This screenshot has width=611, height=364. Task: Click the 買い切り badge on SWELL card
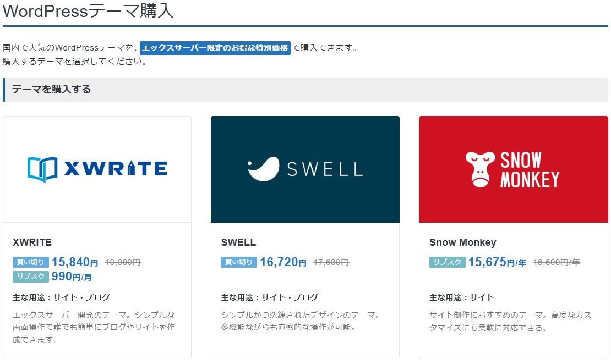coord(238,262)
